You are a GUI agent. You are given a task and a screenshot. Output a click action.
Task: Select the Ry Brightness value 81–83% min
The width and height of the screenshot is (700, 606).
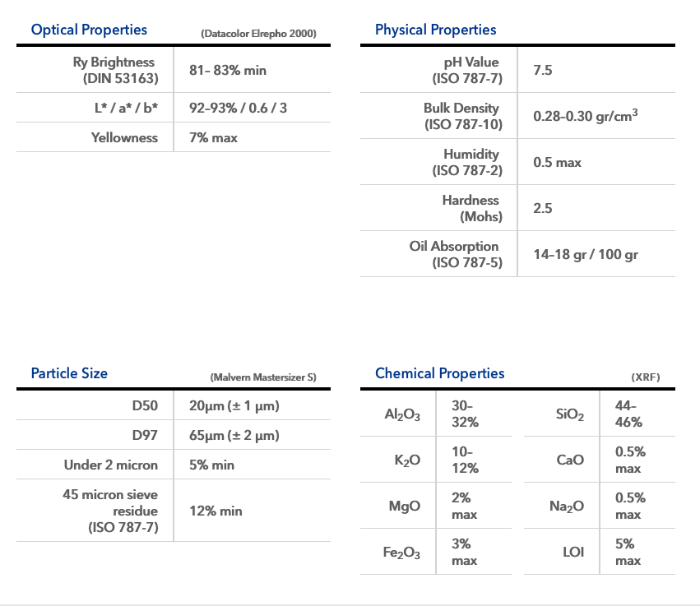tap(228, 71)
